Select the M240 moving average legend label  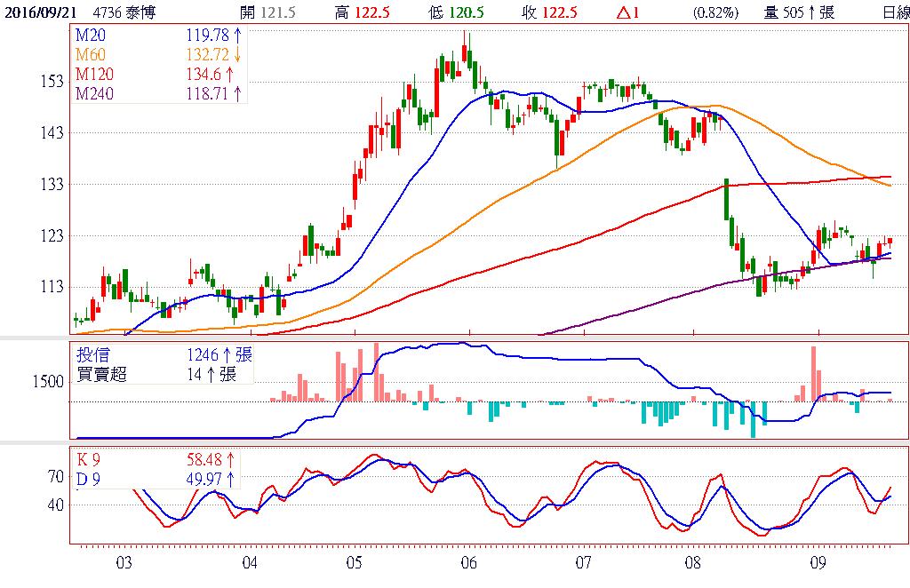click(x=95, y=93)
